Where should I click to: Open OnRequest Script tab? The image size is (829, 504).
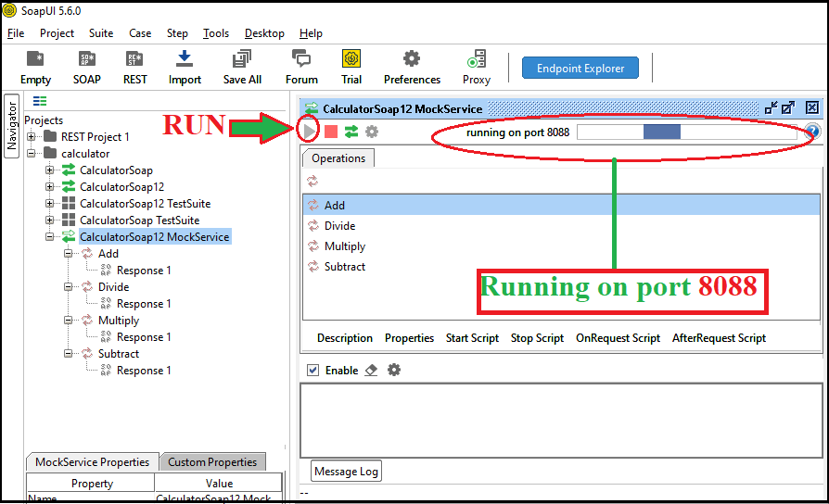pos(619,337)
